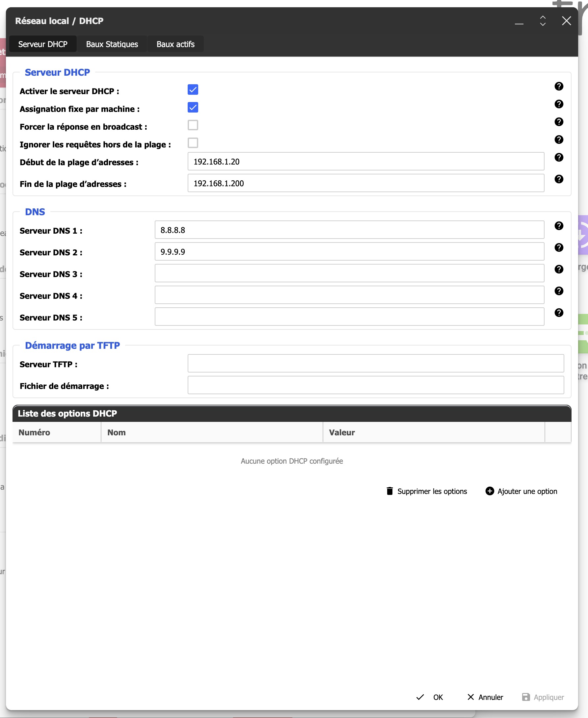Uncheck Assignation fixe par machine
The width and height of the screenshot is (588, 718).
click(x=193, y=107)
